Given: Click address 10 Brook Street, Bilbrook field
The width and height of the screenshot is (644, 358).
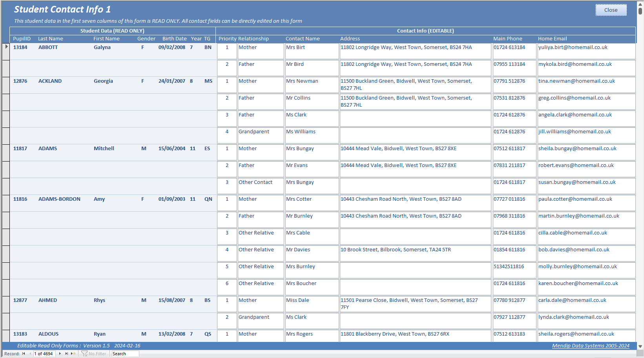Looking at the screenshot, I should [416, 254].
